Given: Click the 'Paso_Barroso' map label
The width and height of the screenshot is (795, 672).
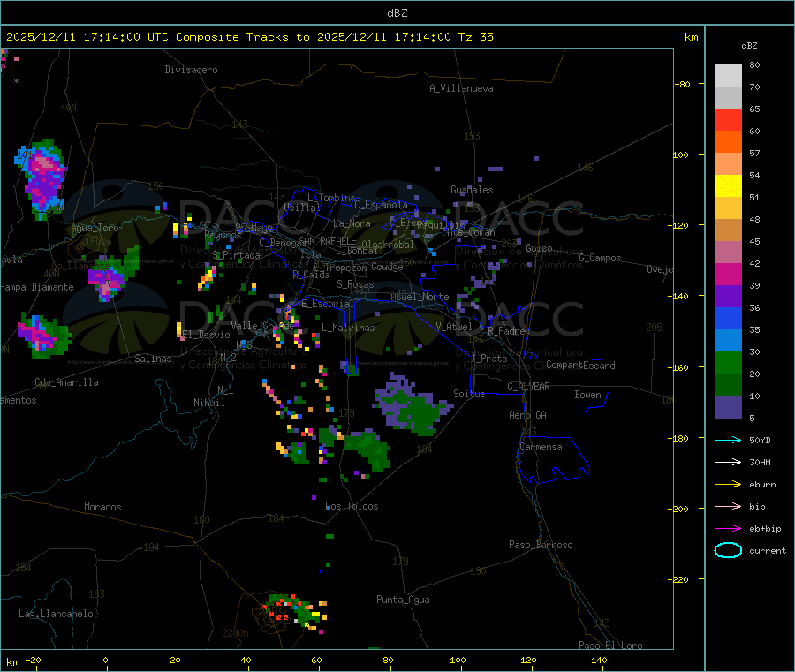Looking at the screenshot, I should point(541,545).
